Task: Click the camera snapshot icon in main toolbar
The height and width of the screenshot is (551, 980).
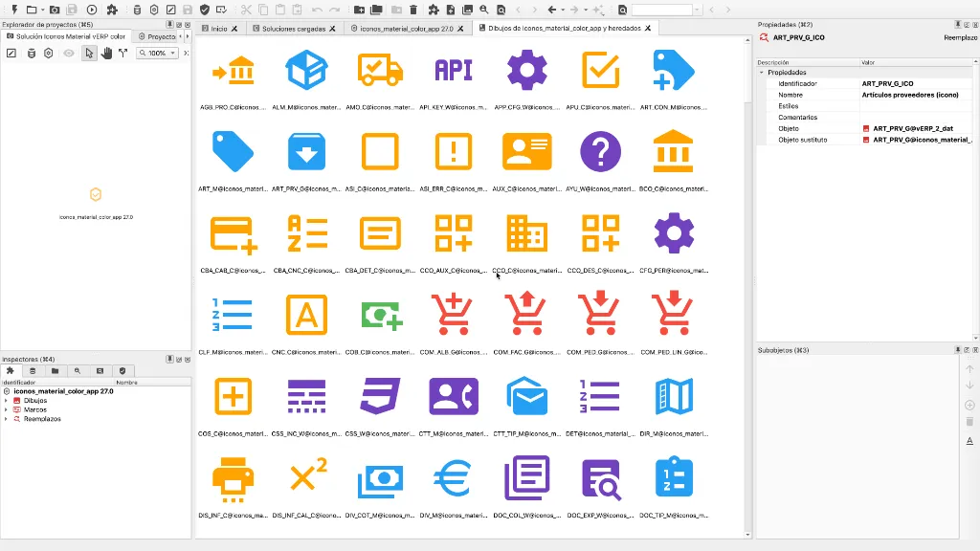Action: 55,10
